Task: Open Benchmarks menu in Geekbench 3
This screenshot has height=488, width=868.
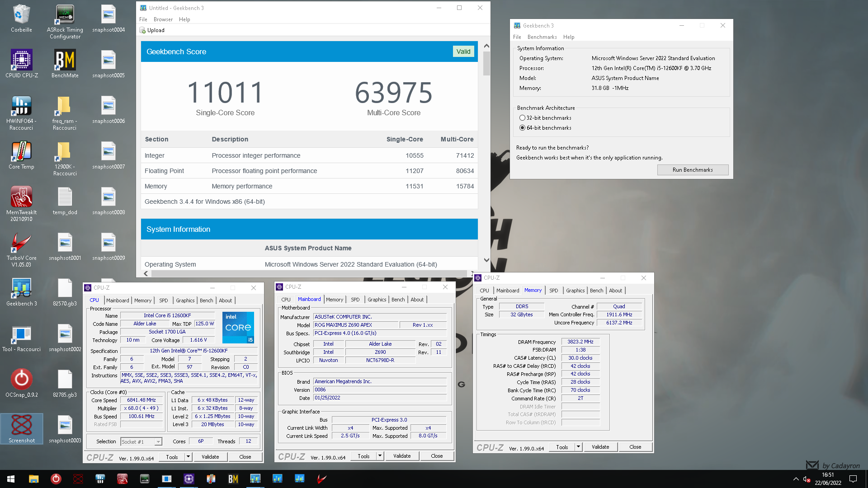Action: [542, 37]
